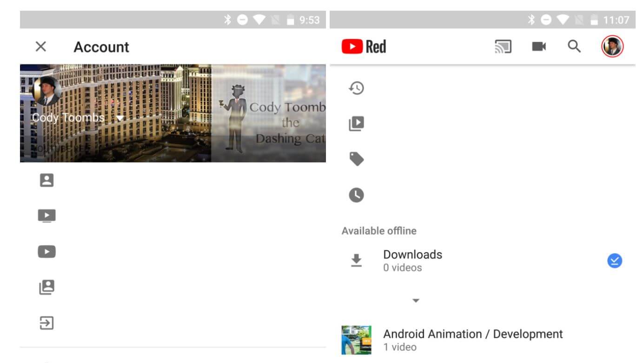Screen dimensions: 644x363
Task: Open the switch account stacked-person icon
Action: click(46, 287)
